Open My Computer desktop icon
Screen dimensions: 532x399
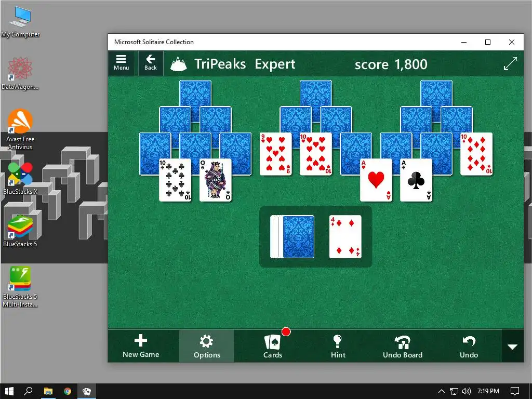pyautogui.click(x=20, y=22)
